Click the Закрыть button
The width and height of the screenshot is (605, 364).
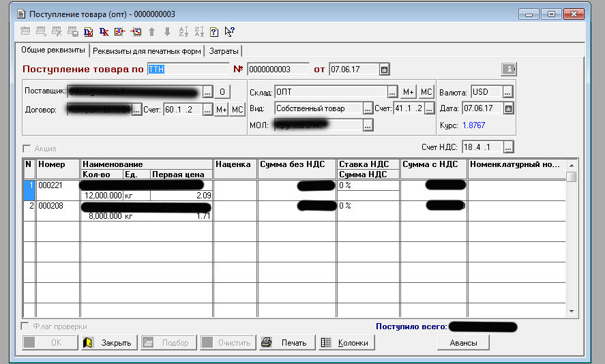(108, 343)
